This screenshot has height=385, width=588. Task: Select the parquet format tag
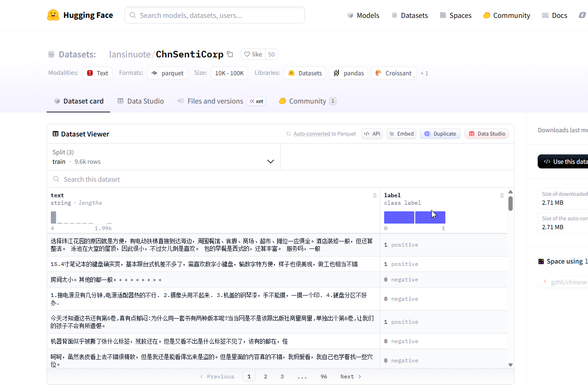167,73
